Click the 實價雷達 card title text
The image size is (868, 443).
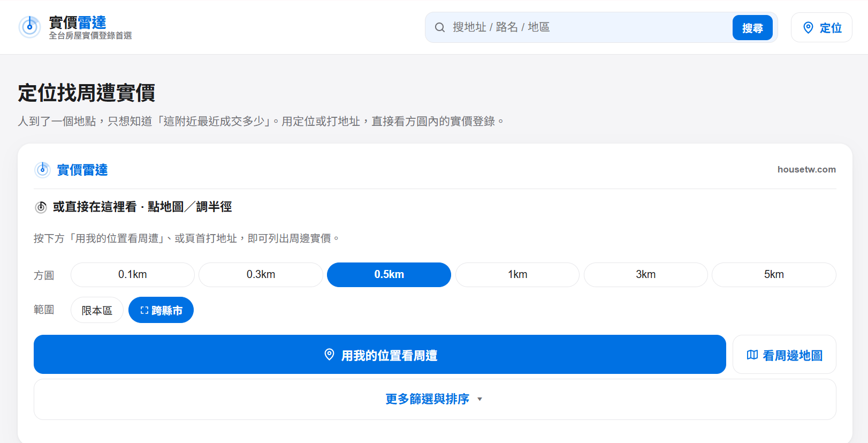click(x=82, y=170)
